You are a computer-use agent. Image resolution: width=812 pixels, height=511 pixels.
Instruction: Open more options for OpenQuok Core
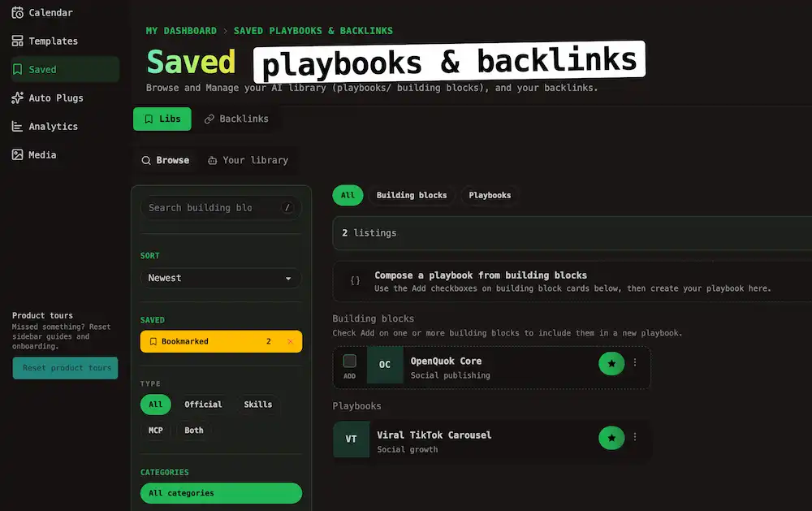click(635, 363)
